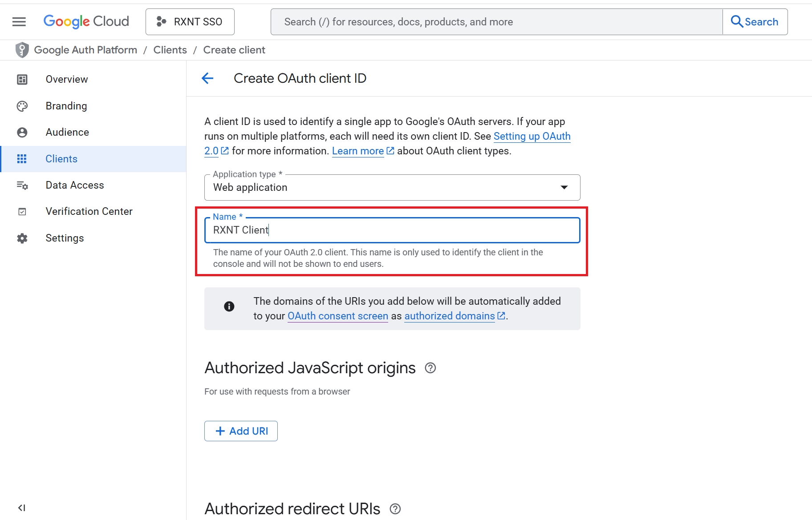This screenshot has height=520, width=812.
Task: Click the Search button
Action: 755,22
